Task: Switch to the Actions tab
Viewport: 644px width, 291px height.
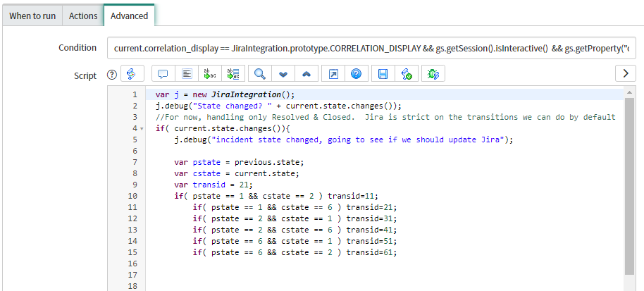Action: coord(83,16)
